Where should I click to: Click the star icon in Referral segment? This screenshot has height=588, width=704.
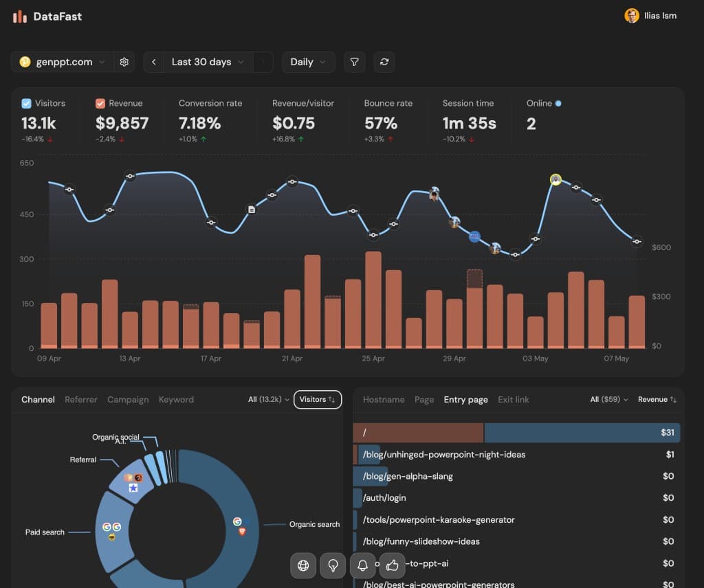[x=133, y=488]
